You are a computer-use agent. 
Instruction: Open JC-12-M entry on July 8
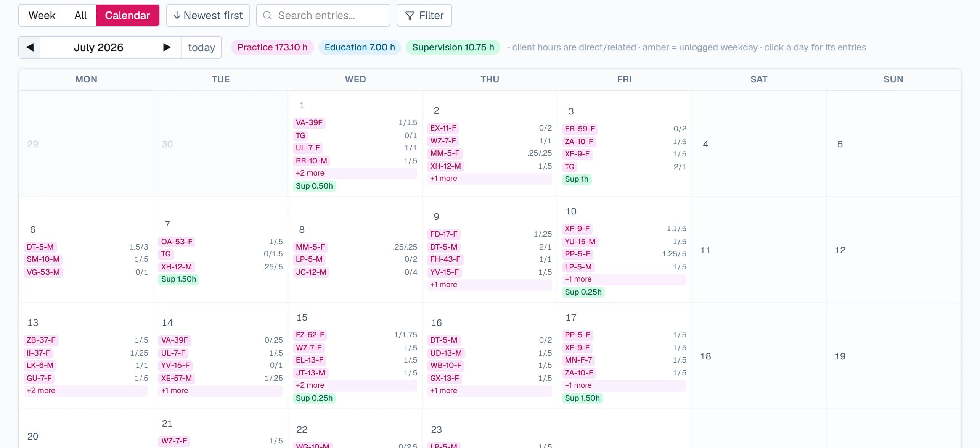[311, 272]
